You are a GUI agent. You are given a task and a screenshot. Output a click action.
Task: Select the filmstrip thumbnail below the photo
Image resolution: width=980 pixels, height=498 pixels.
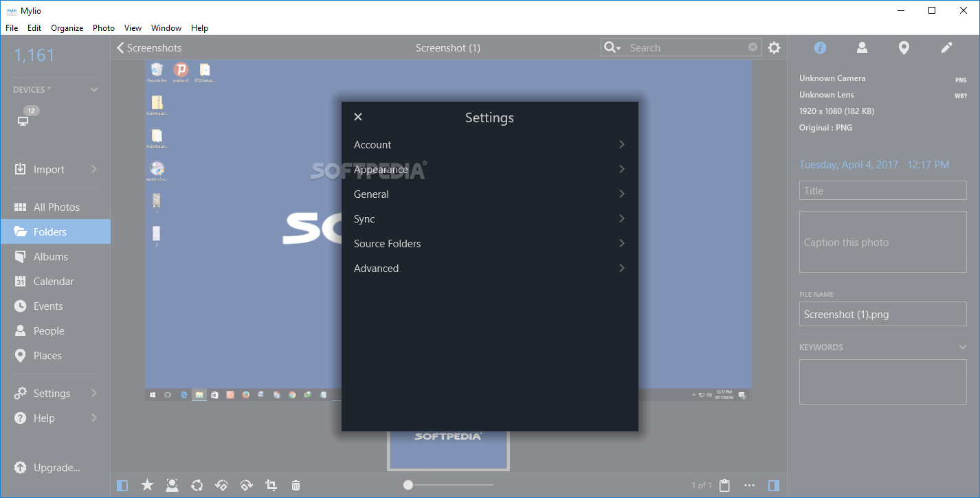448,450
